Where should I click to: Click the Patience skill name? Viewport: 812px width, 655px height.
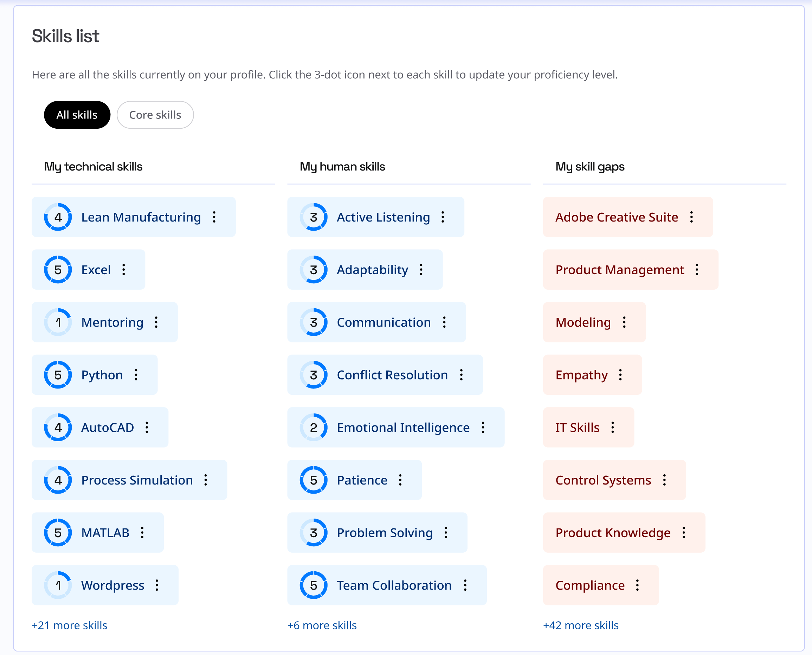[x=362, y=480]
